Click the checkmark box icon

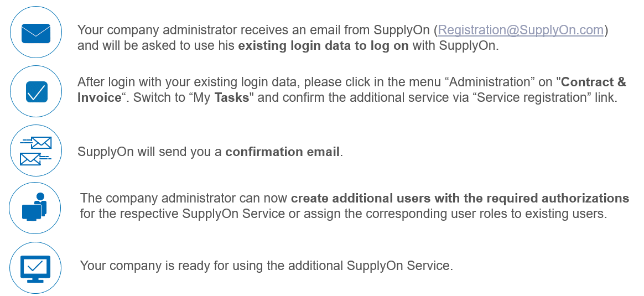coord(36,91)
